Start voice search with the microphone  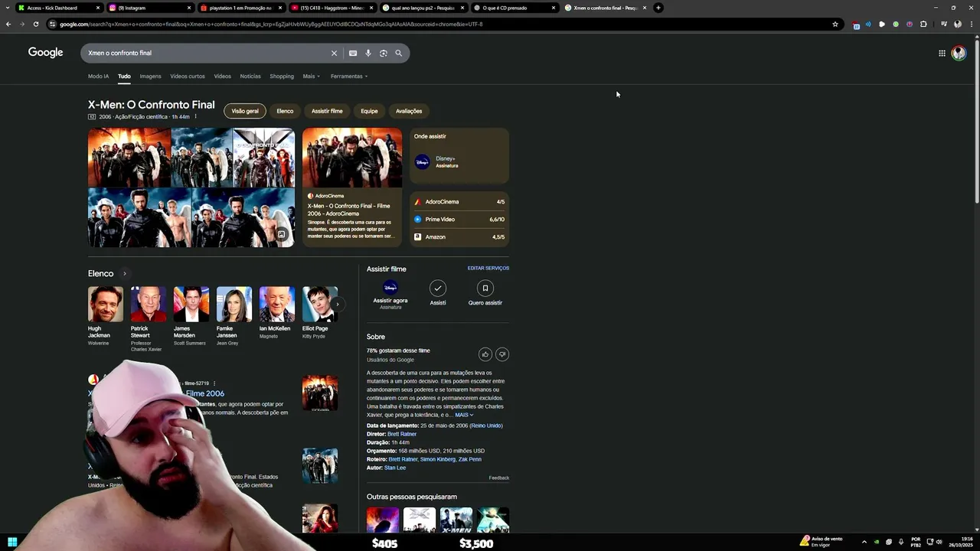pyautogui.click(x=368, y=53)
